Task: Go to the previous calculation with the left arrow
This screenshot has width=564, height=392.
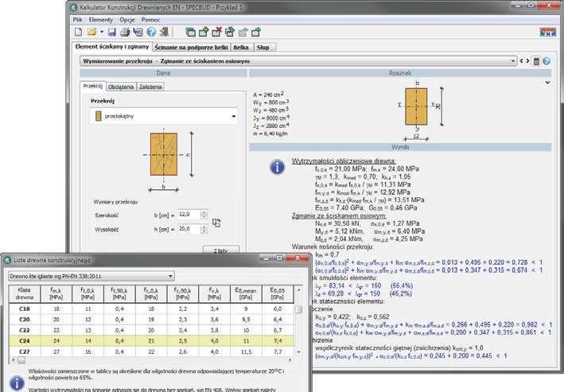Action: pos(521,61)
